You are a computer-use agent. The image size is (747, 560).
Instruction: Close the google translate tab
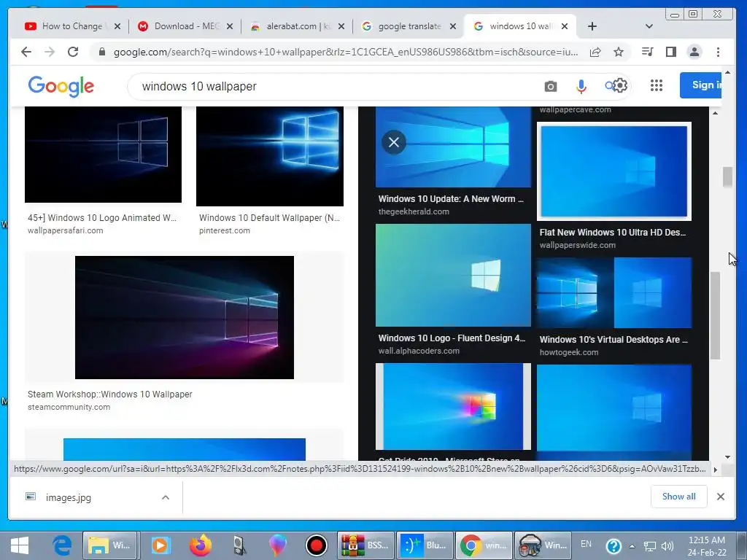click(x=453, y=26)
